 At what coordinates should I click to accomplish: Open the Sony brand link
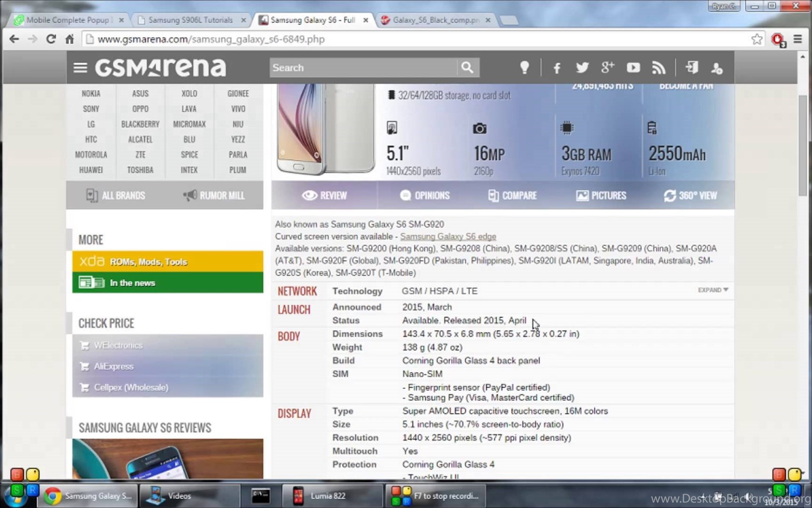(91, 109)
